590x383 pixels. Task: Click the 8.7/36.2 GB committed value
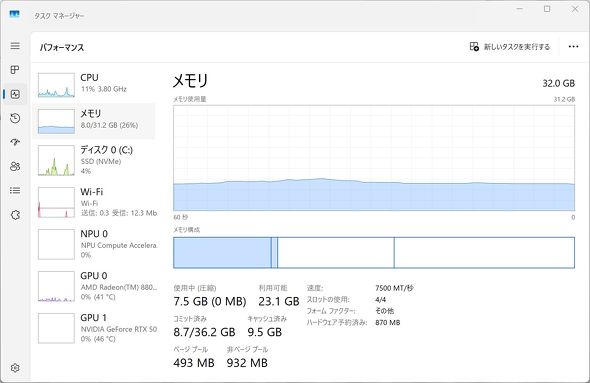point(204,332)
